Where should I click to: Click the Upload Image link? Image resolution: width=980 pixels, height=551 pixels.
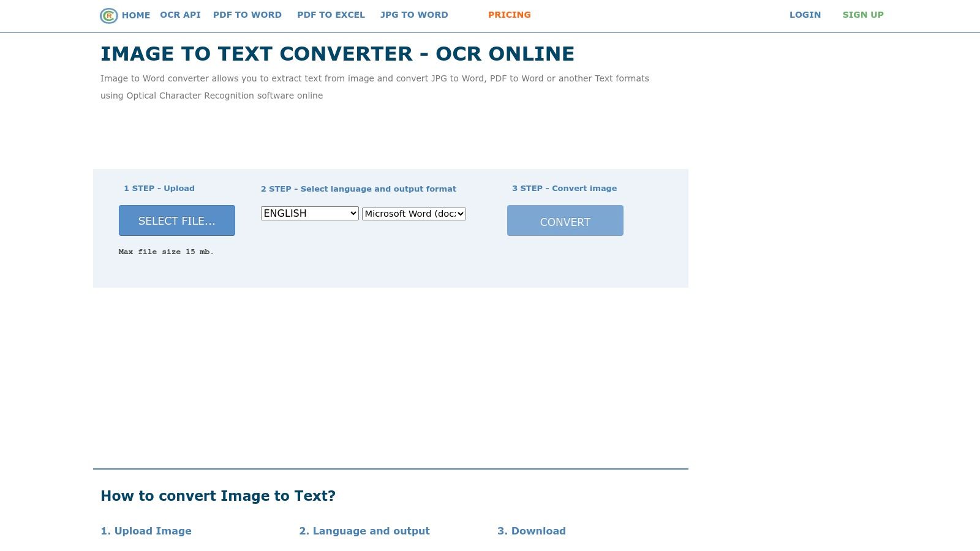click(x=146, y=531)
